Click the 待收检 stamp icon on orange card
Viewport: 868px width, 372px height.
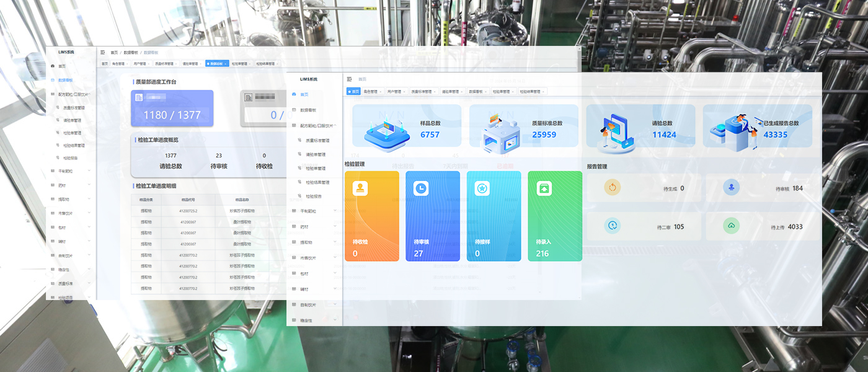point(360,188)
